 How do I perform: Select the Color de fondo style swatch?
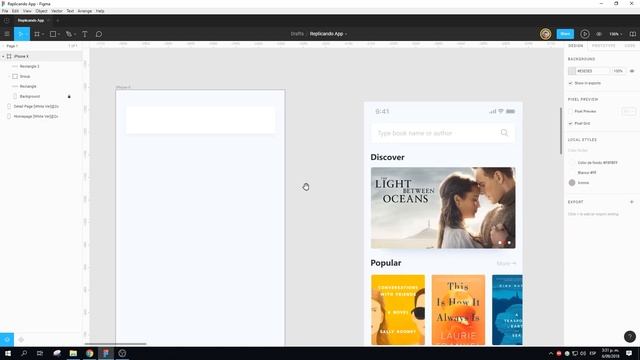tap(572, 162)
